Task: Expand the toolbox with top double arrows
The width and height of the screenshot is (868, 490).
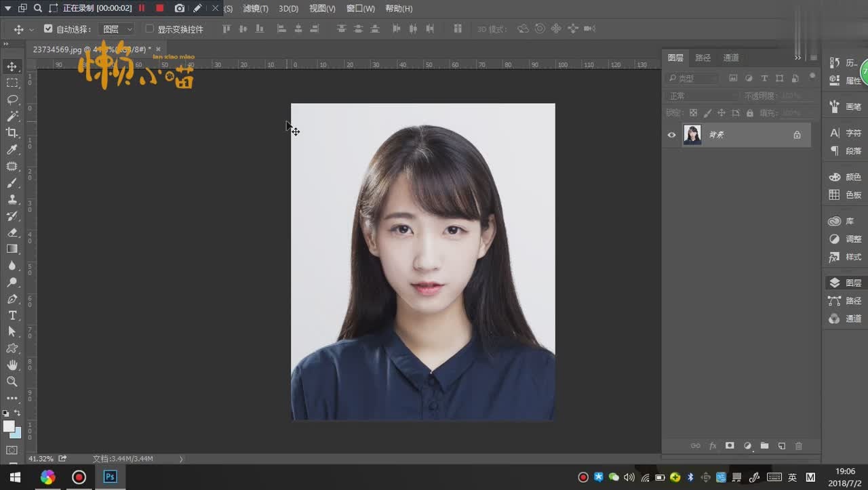Action: pos(5,43)
